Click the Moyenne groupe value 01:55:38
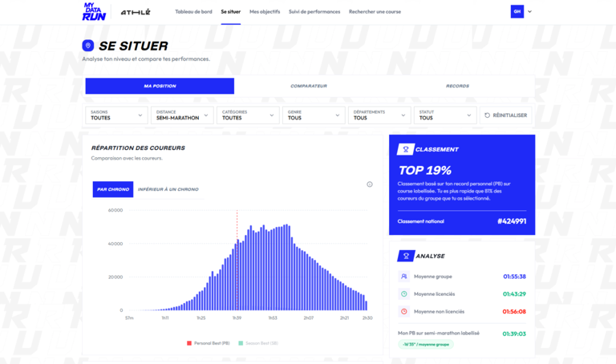616x364 pixels. pos(515,277)
